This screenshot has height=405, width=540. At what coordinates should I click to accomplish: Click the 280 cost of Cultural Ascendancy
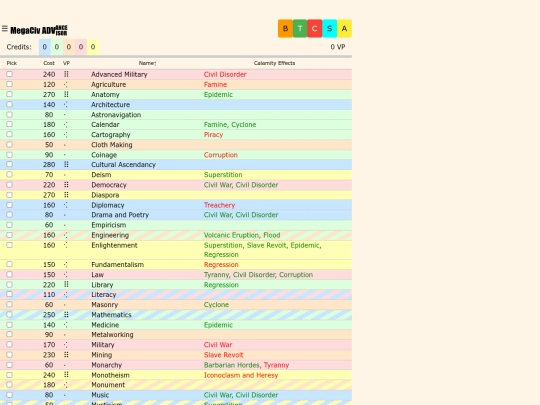pos(49,165)
